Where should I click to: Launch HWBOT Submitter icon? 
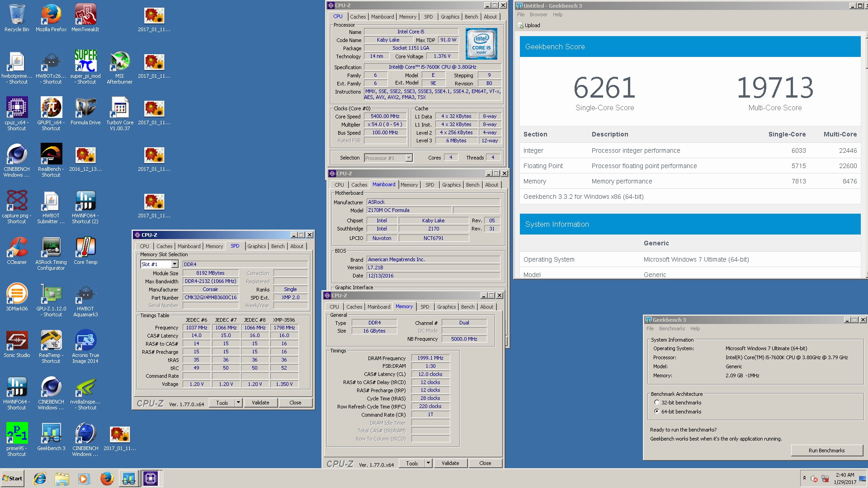tap(51, 207)
